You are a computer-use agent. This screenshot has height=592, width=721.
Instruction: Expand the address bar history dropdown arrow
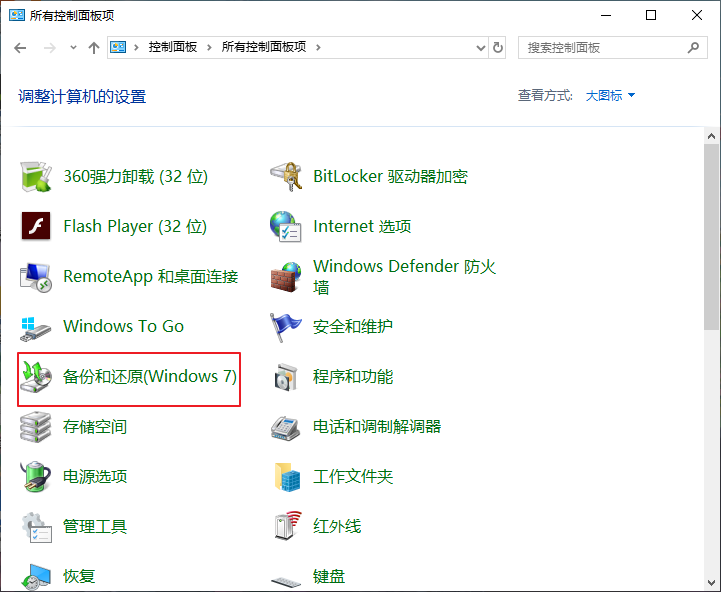478,47
